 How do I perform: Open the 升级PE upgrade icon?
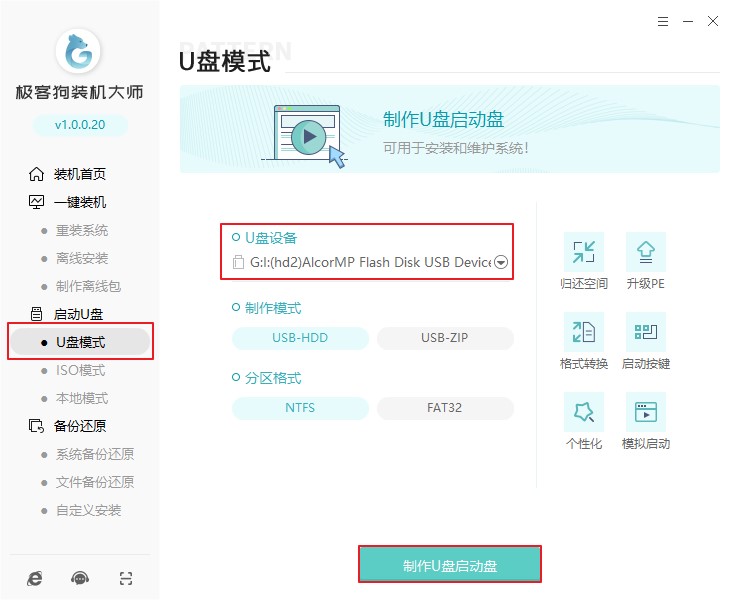coord(645,252)
